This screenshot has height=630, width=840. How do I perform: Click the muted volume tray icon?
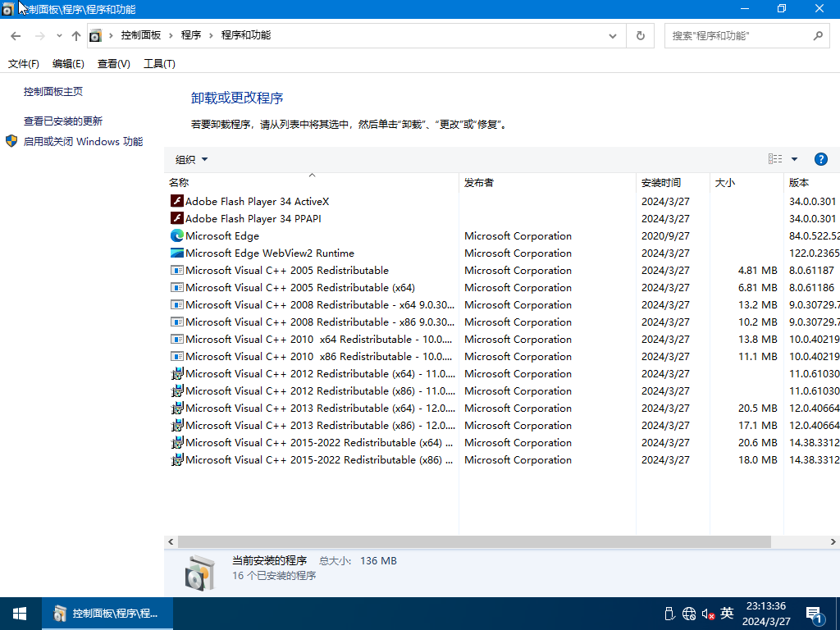tap(708, 614)
